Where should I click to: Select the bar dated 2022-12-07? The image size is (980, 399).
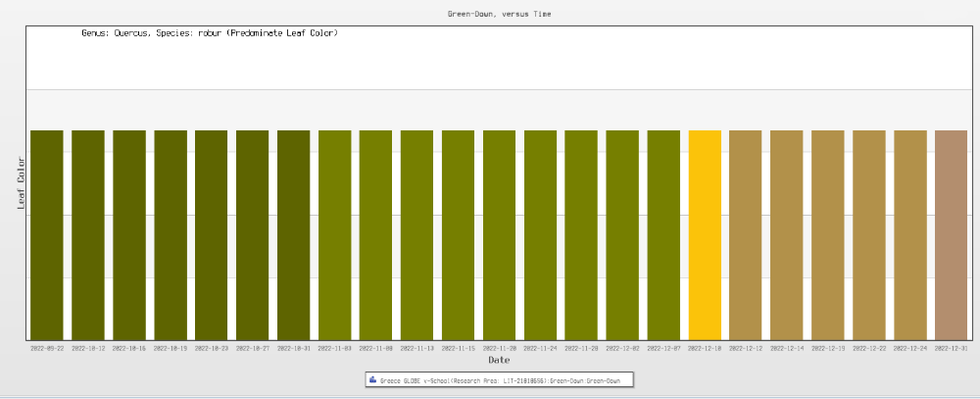coord(663,235)
